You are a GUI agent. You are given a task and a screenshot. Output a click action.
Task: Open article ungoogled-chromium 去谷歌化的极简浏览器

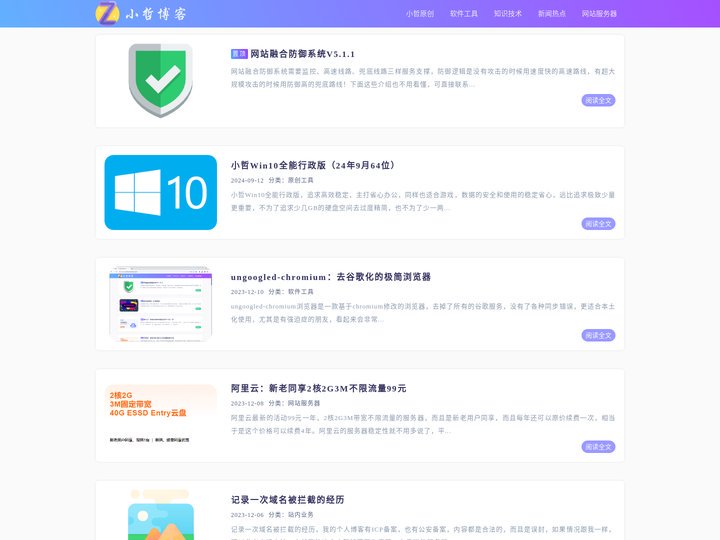tap(331, 277)
